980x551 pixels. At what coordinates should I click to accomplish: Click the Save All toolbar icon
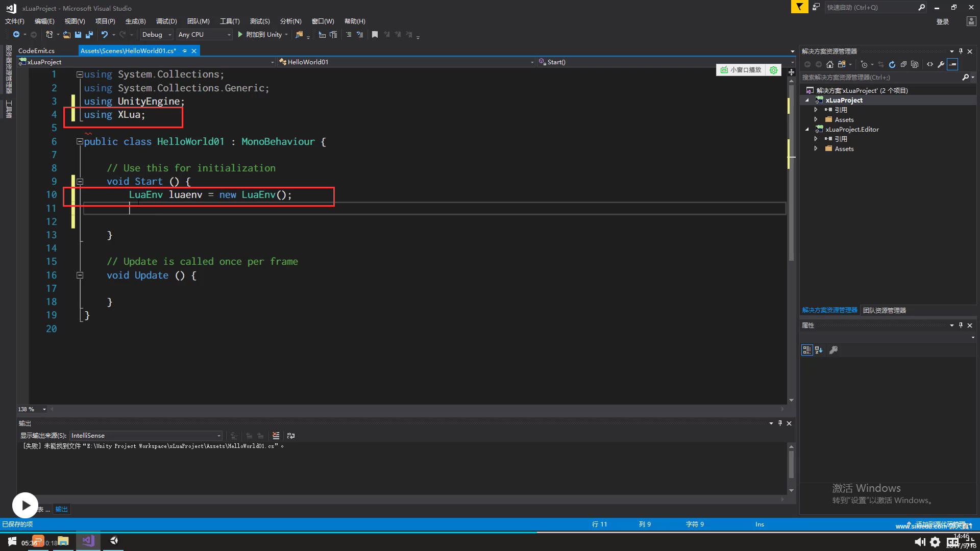(89, 35)
